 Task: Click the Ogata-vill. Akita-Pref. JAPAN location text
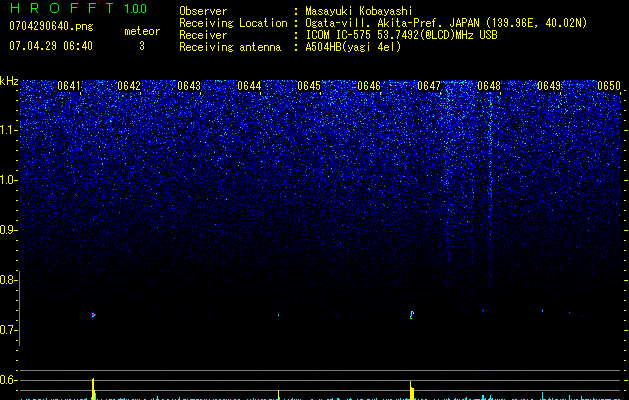pyautogui.click(x=446, y=23)
